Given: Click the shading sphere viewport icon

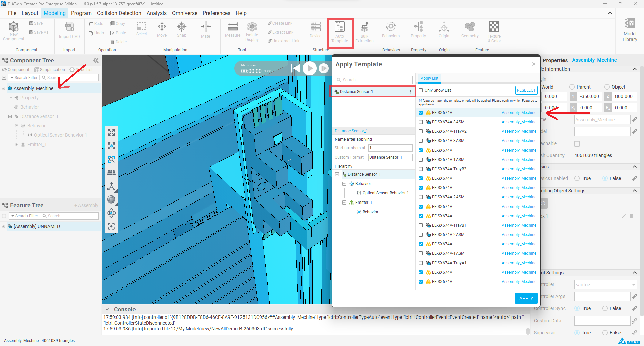Looking at the screenshot, I should tap(111, 199).
